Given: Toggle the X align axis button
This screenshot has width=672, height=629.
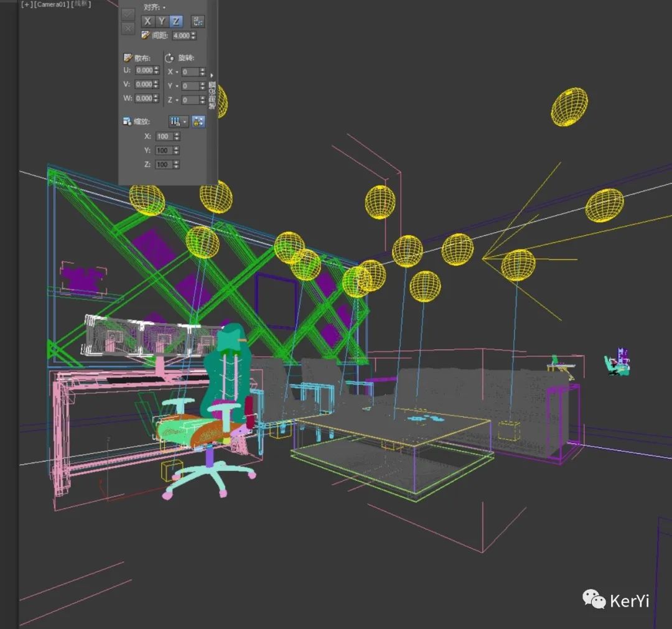Looking at the screenshot, I should [148, 21].
